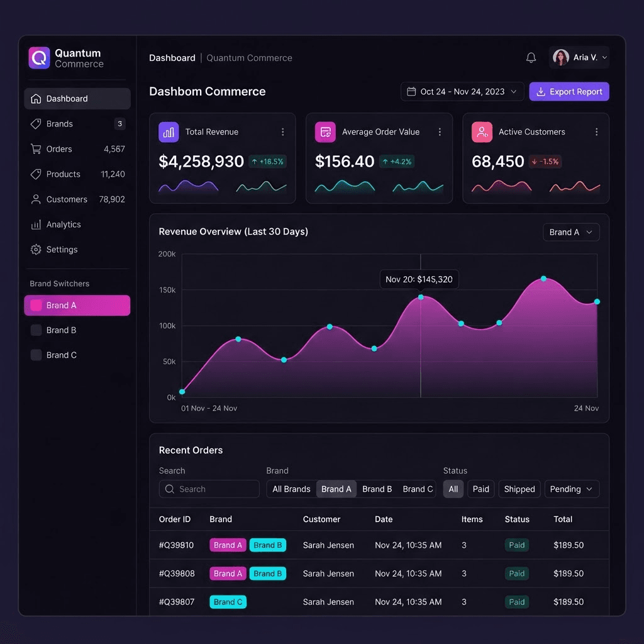
Task: Filter orders by Shipped status
Action: click(519, 489)
